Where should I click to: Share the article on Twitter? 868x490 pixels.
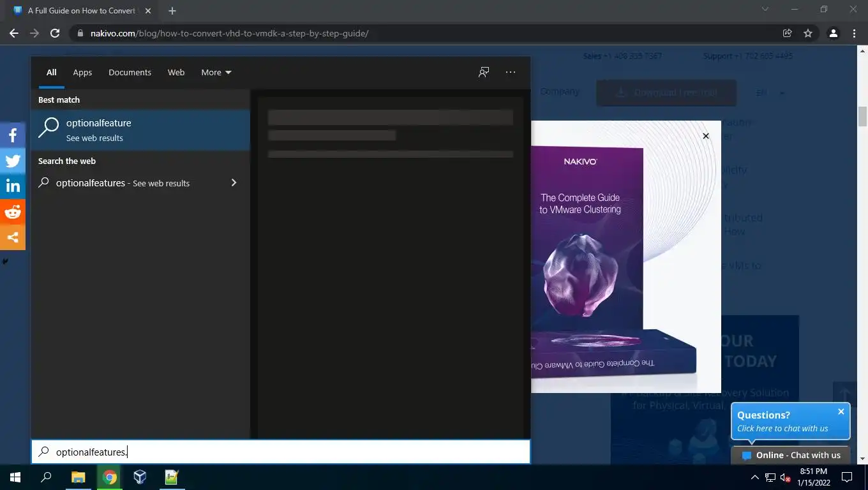pyautogui.click(x=13, y=160)
